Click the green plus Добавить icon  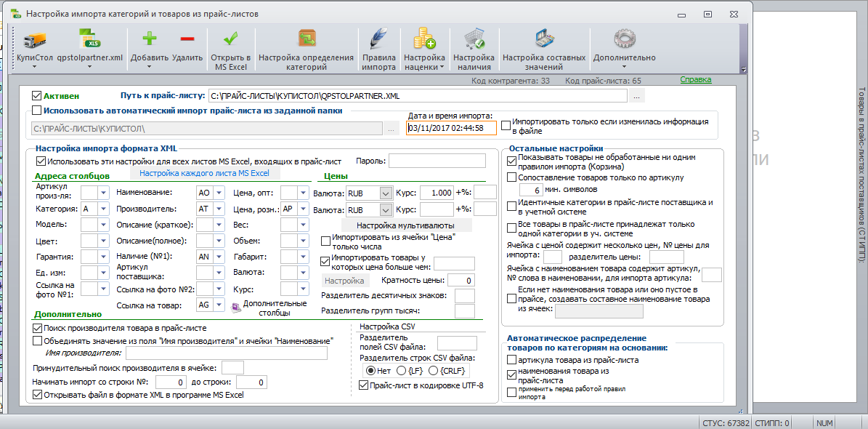[150, 39]
